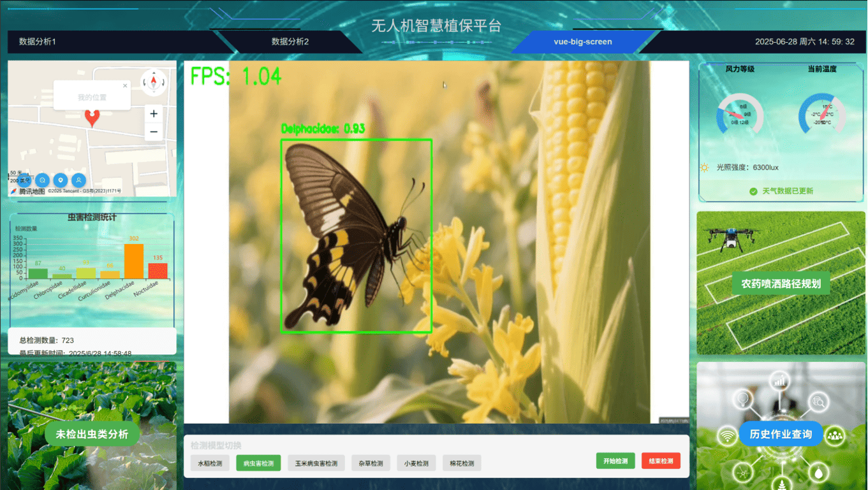Click water drop icon in history panel
Screen dimensions: 868x490
(x=819, y=472)
